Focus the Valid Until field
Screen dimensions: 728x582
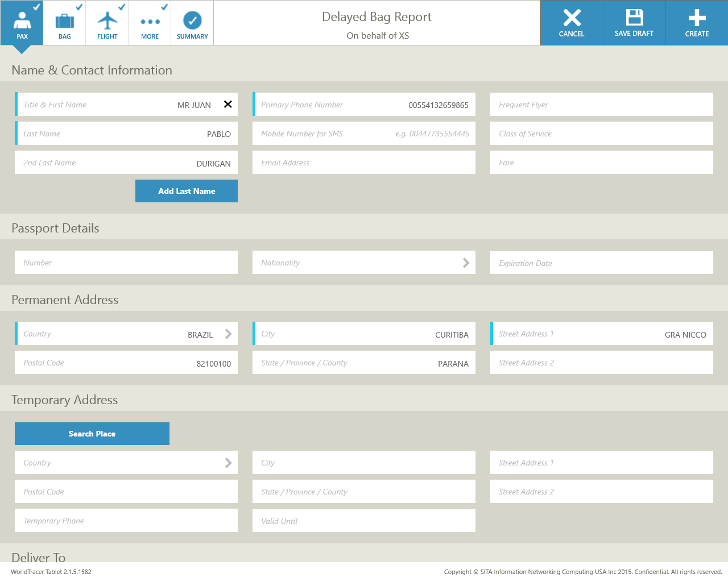click(x=364, y=521)
